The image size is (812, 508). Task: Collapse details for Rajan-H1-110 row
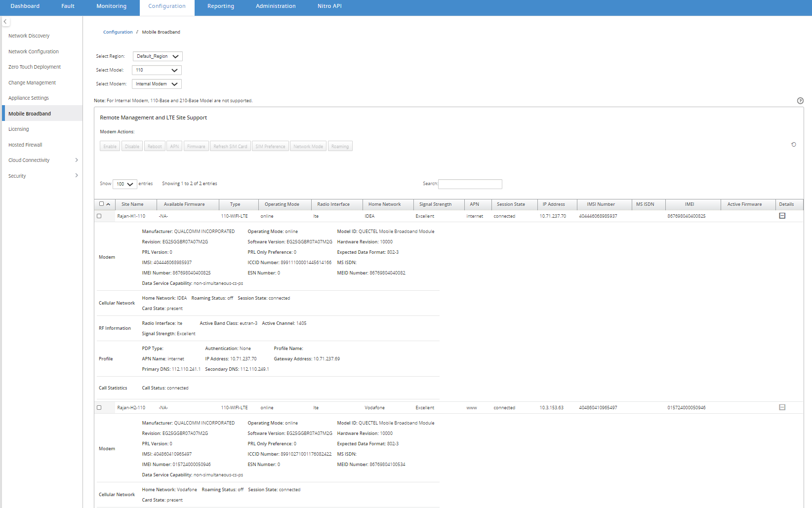click(x=782, y=216)
